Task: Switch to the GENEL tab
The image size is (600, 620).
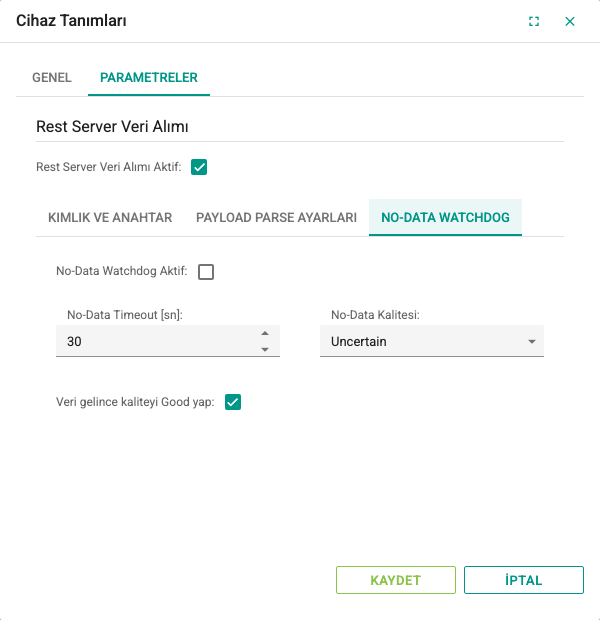Action: point(52,78)
